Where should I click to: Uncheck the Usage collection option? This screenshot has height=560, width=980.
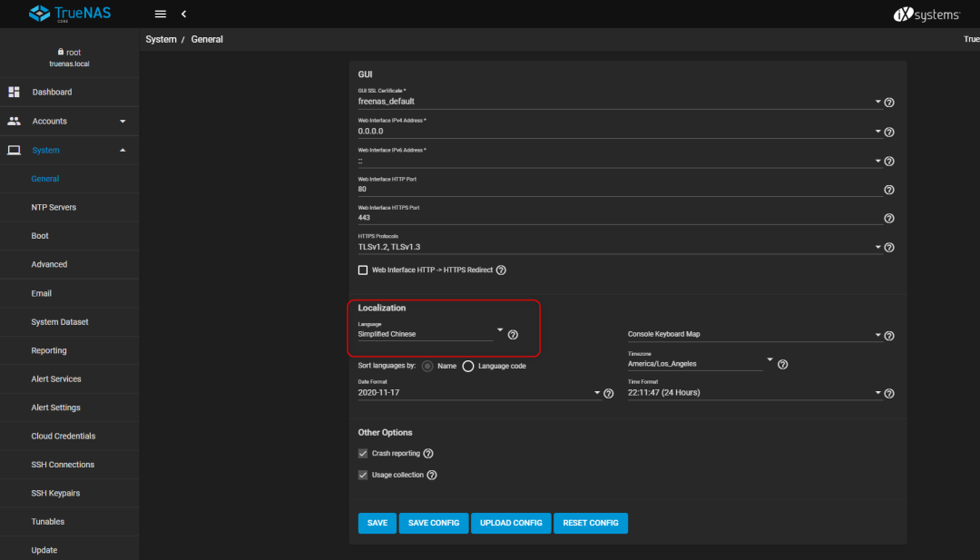(363, 475)
